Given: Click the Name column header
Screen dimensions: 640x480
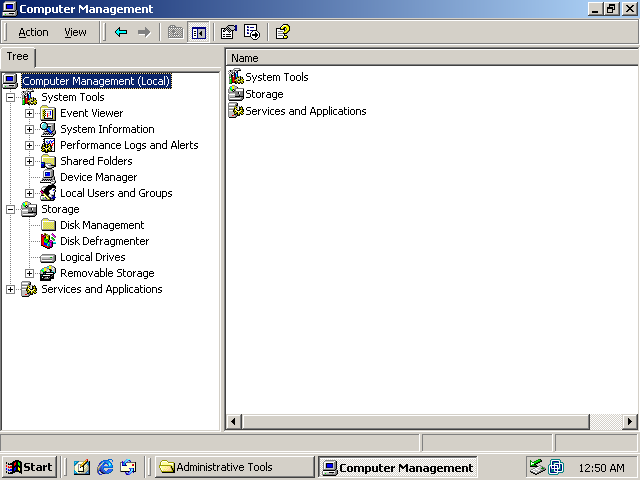Looking at the screenshot, I should 431,58.
